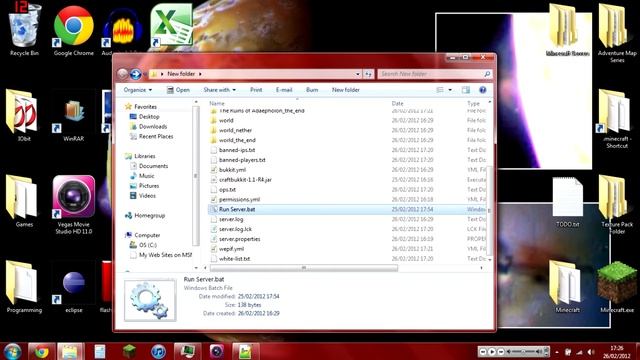Click the refresh button beside address bar
Image resolution: width=640 pixels, height=360 pixels.
point(368,74)
